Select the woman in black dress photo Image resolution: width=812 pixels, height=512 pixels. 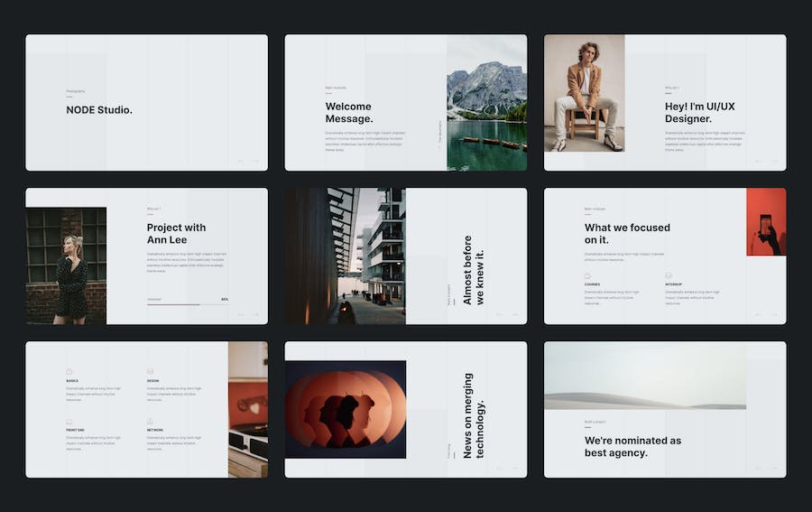tap(66, 265)
